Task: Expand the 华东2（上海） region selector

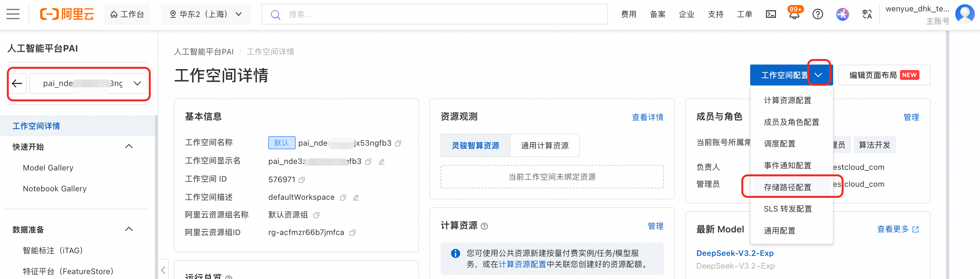Action: click(205, 14)
